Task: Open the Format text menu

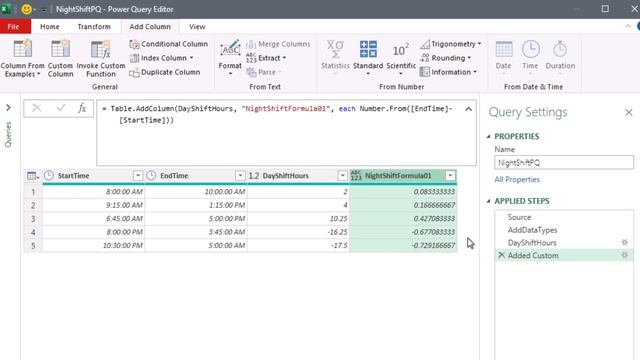Action: point(230,58)
